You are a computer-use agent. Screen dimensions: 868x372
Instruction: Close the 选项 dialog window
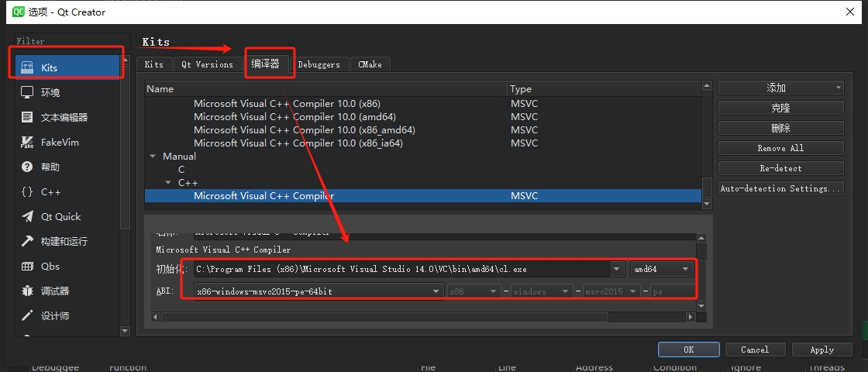tap(849, 12)
